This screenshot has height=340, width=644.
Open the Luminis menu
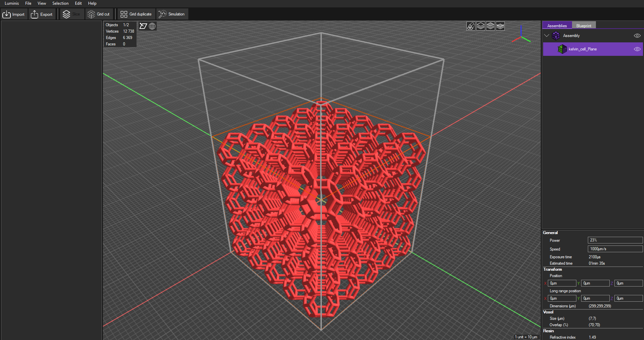12,3
